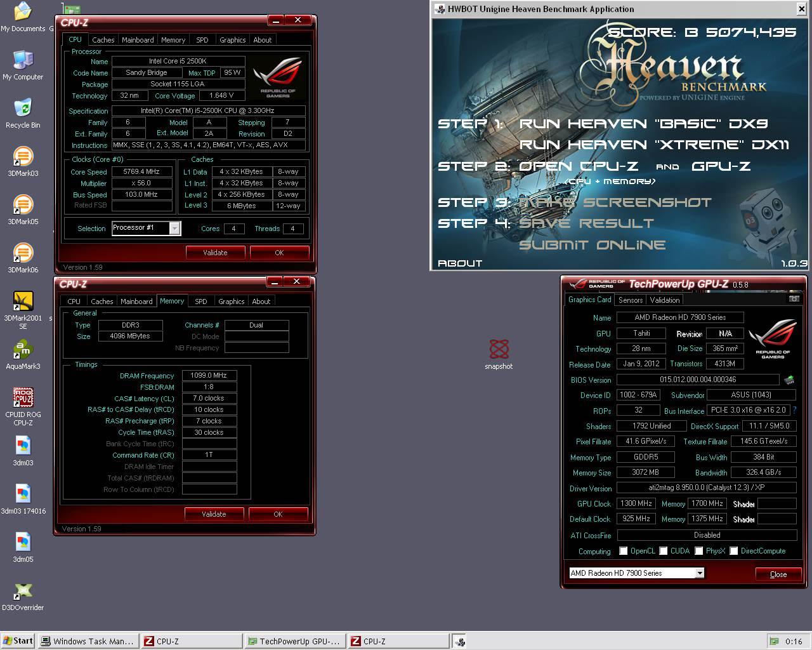Open the Start menu
Screen dimensions: 812x650
click(18, 641)
